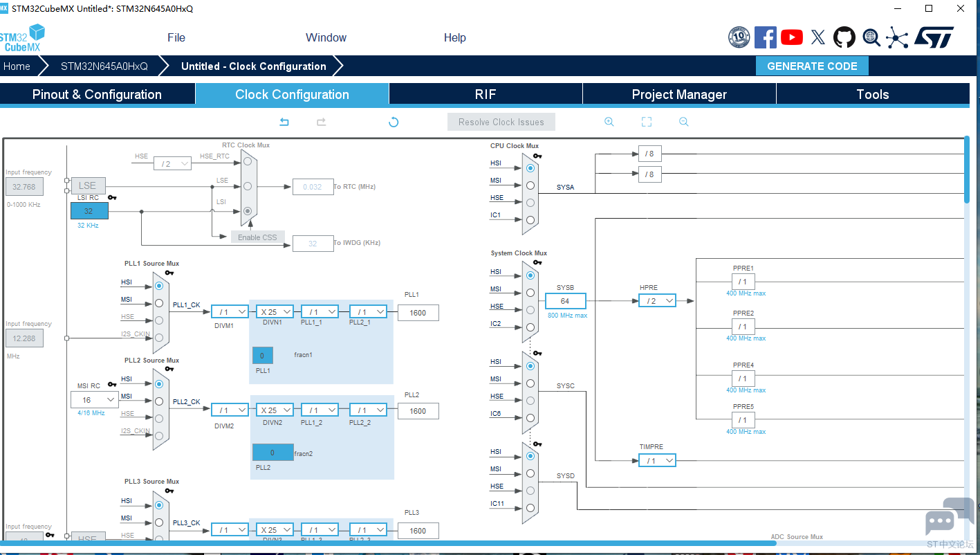Switch to the RIF tab
Image resolution: width=980 pixels, height=555 pixels.
(x=486, y=95)
